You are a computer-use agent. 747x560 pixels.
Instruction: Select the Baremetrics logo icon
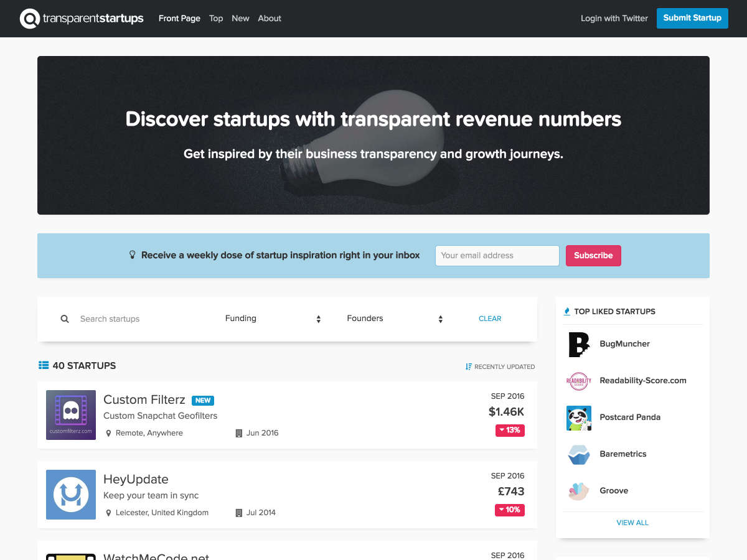click(579, 454)
